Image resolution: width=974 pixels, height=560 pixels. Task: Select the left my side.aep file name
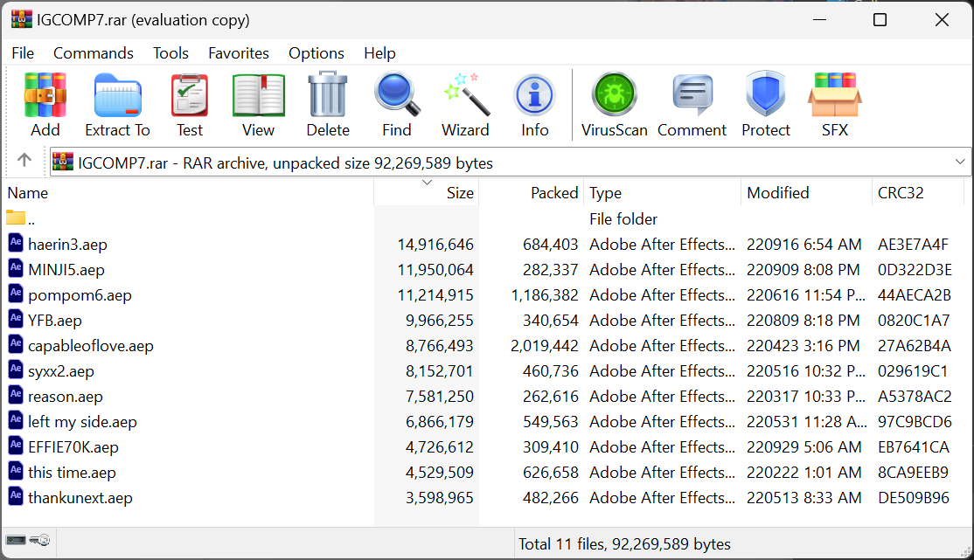(x=82, y=422)
